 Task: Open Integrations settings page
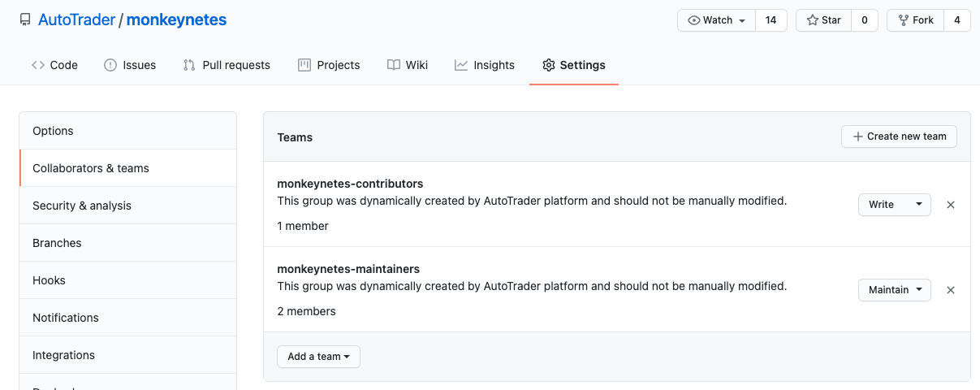point(128,355)
